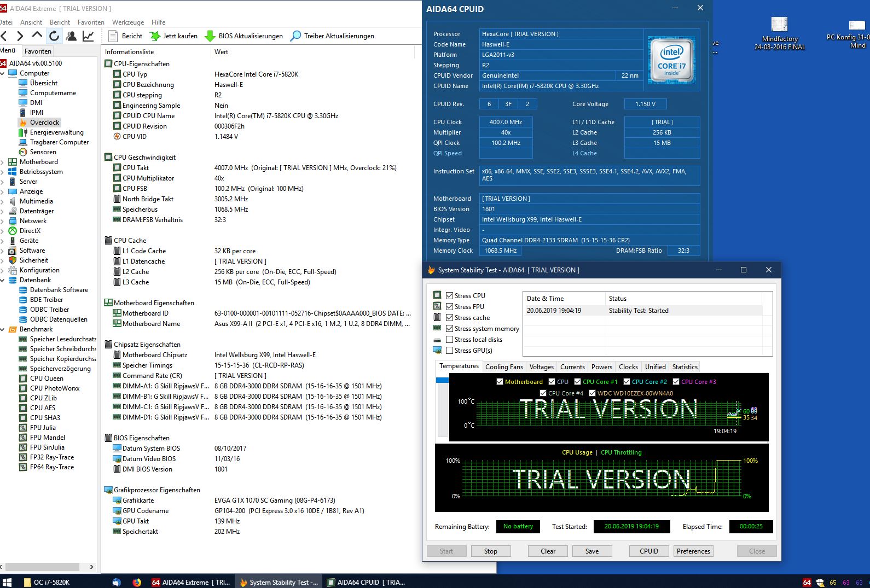The width and height of the screenshot is (870, 588).
Task: Click the Intel Core i7 logo
Action: point(671,60)
